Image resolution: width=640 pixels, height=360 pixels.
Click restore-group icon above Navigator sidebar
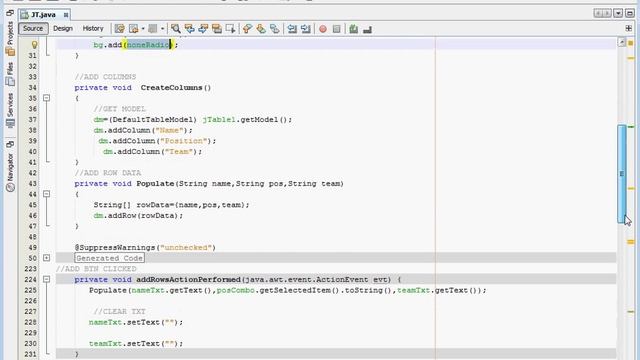(10, 144)
